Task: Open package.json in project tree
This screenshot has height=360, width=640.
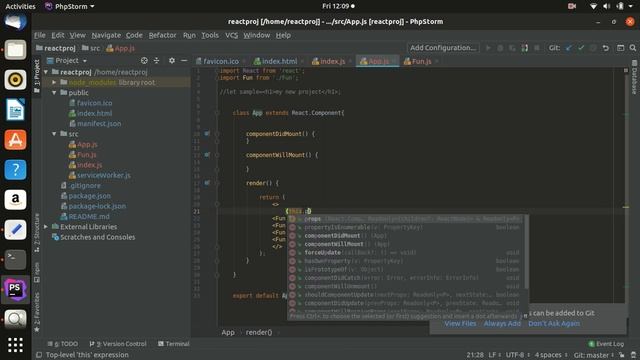Action: [89, 196]
